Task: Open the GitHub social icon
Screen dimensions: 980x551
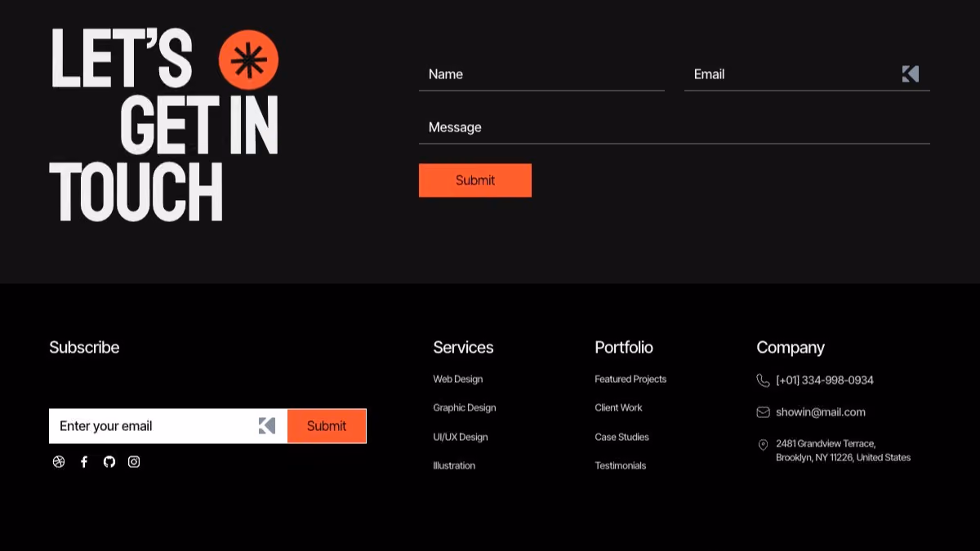Action: tap(109, 462)
